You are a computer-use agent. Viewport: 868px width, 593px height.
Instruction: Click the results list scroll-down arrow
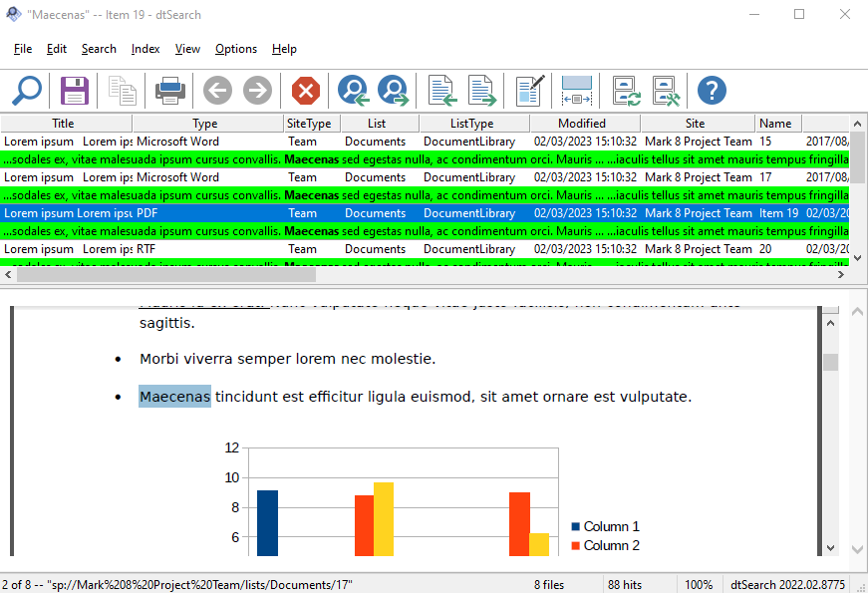(857, 257)
